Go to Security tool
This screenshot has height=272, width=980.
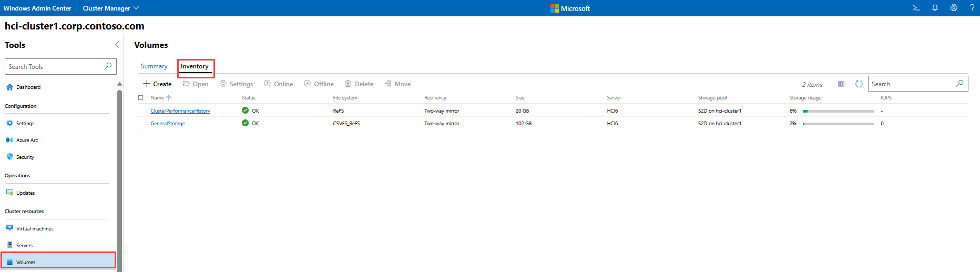[x=25, y=157]
